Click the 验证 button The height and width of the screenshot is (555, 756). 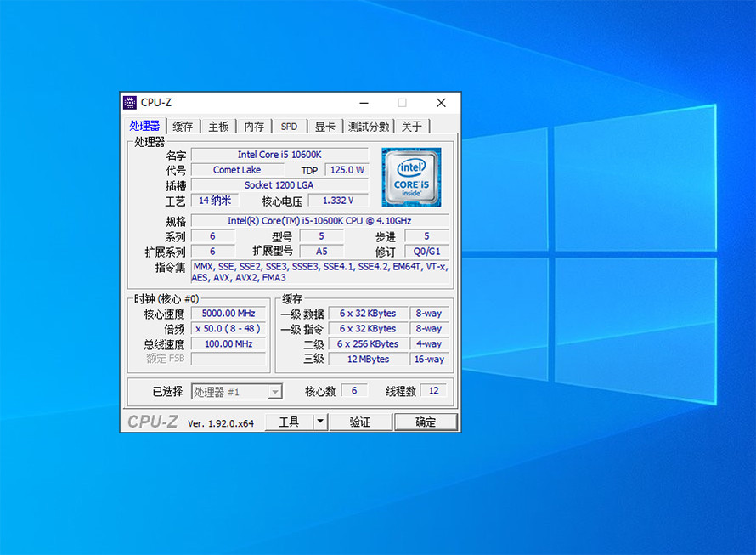[x=360, y=422]
